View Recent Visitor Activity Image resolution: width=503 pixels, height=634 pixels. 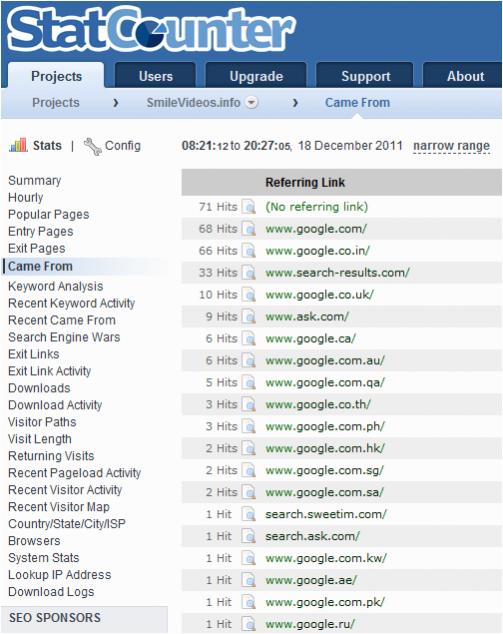65,490
